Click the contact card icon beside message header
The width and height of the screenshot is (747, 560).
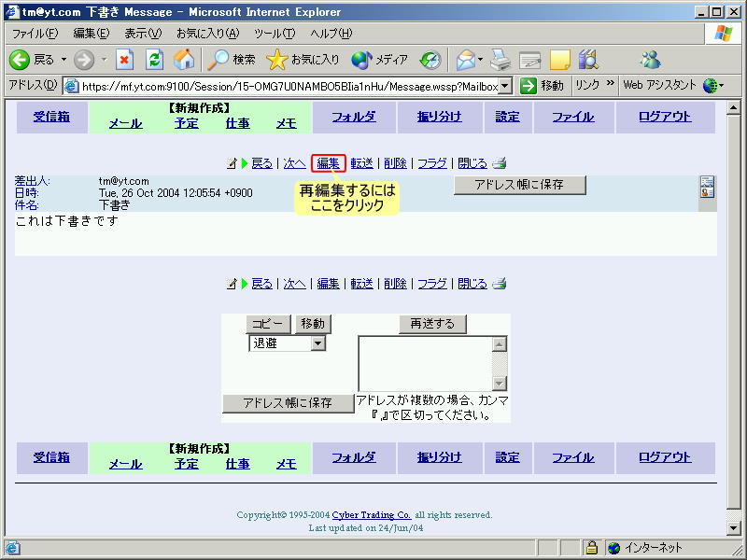click(707, 187)
